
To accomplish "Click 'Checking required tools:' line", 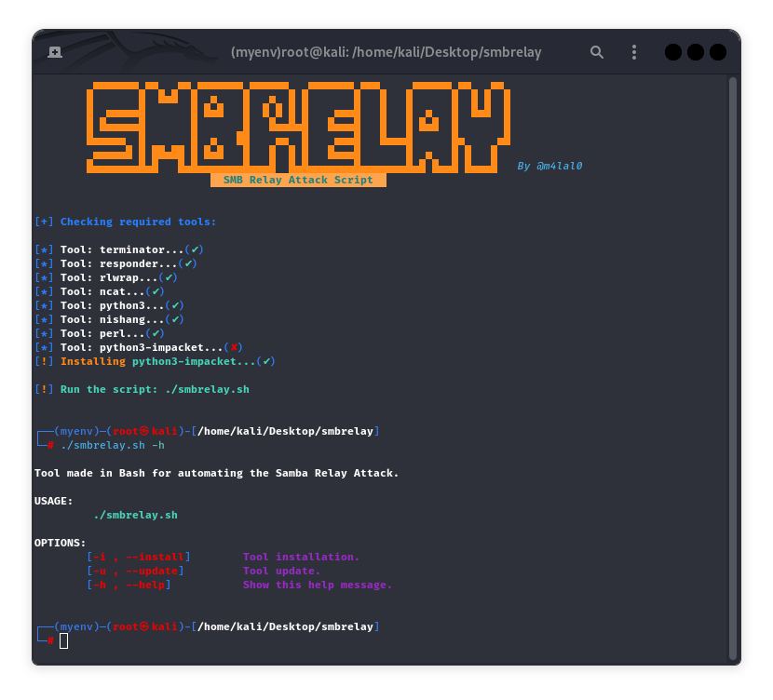I will tap(125, 222).
